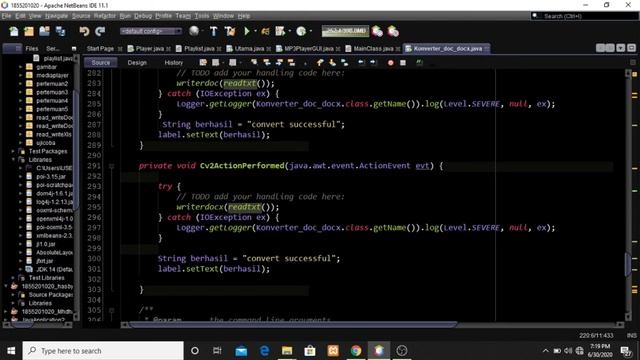
Task: Click the editor vertical scrollbar
Action: pos(628,264)
